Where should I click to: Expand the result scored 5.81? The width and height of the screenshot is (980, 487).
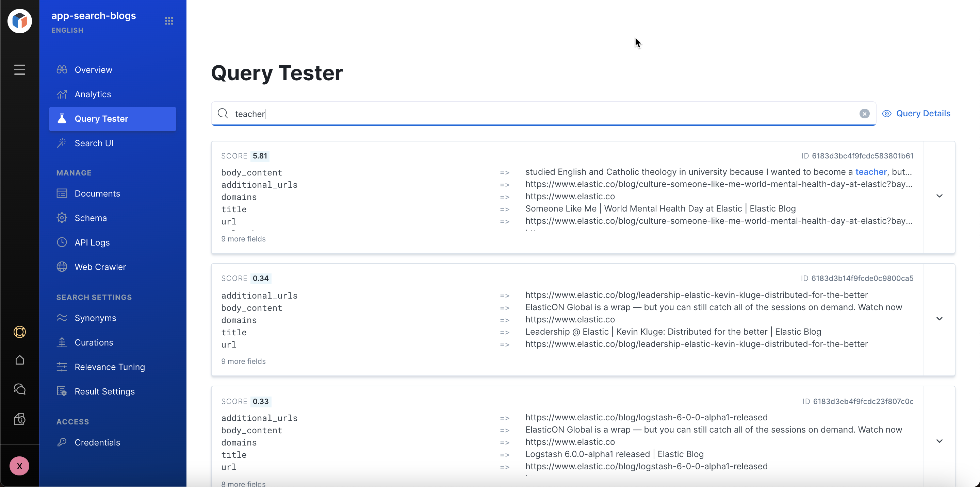[x=940, y=196]
